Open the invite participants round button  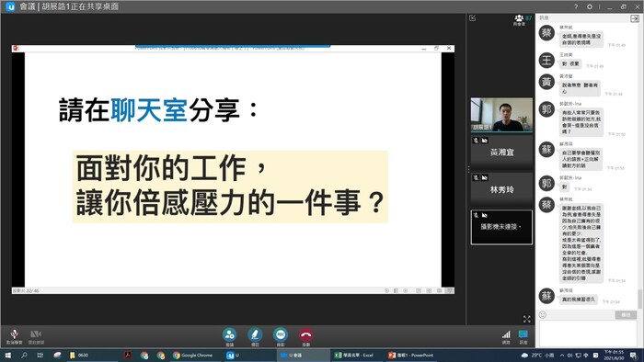[230, 335]
